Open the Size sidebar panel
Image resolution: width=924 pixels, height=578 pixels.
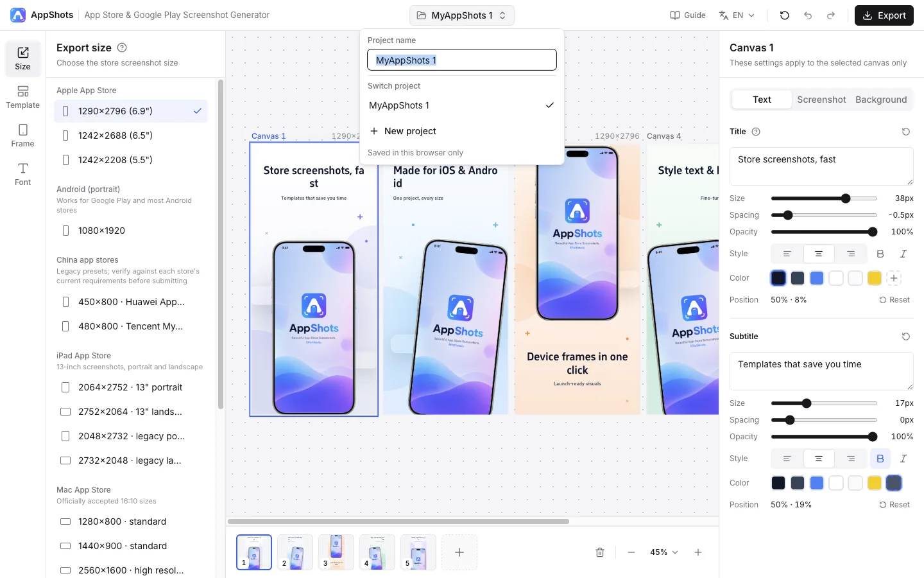coord(22,58)
